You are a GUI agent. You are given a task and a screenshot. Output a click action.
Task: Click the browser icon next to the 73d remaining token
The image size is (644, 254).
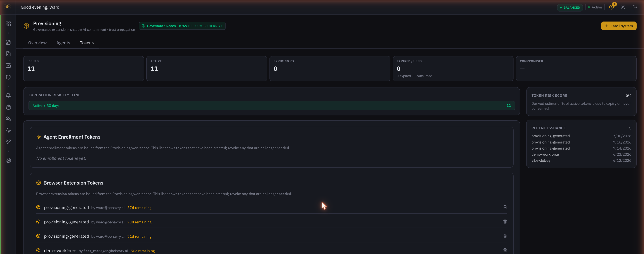click(x=38, y=222)
